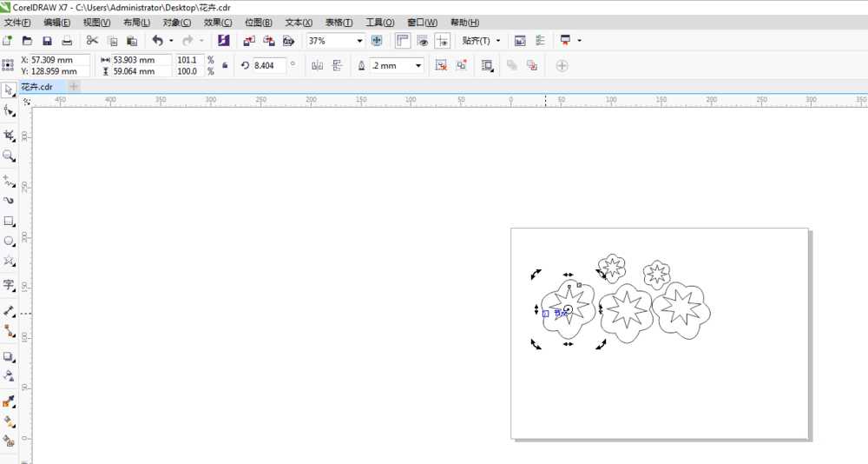Screen dimensions: 868x464
Task: Choose the Ellipse tool
Action: pyautogui.click(x=9, y=242)
